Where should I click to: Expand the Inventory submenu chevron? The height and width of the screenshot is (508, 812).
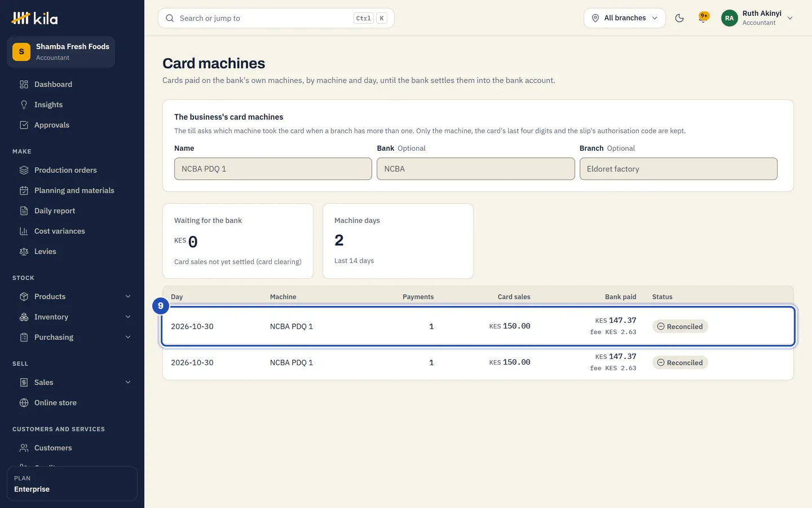point(128,317)
